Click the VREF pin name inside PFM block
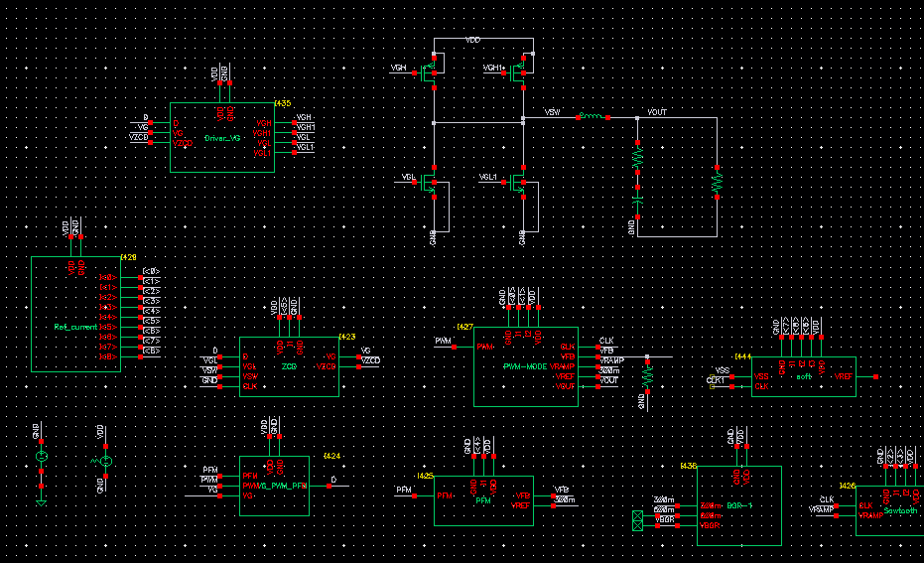This screenshot has width=924, height=563. tap(520, 505)
